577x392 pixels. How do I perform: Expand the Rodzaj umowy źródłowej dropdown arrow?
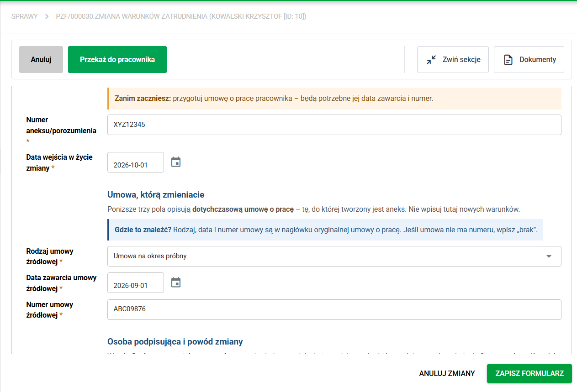pos(549,256)
